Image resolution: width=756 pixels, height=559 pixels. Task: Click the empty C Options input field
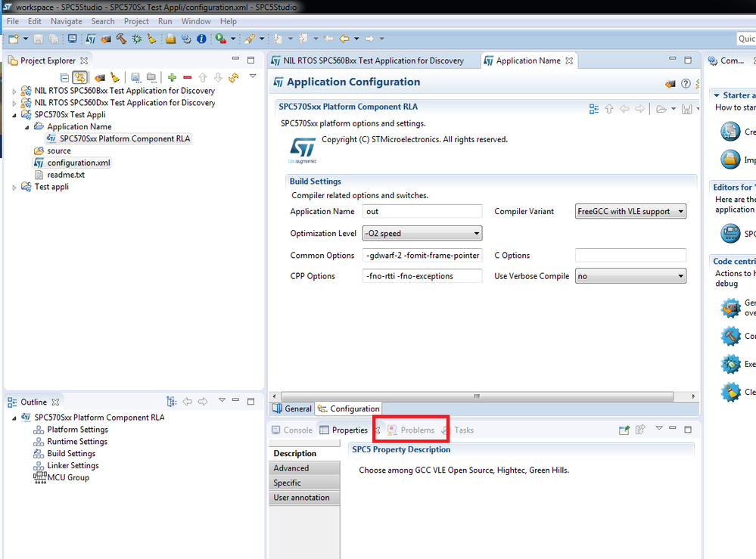coord(630,256)
